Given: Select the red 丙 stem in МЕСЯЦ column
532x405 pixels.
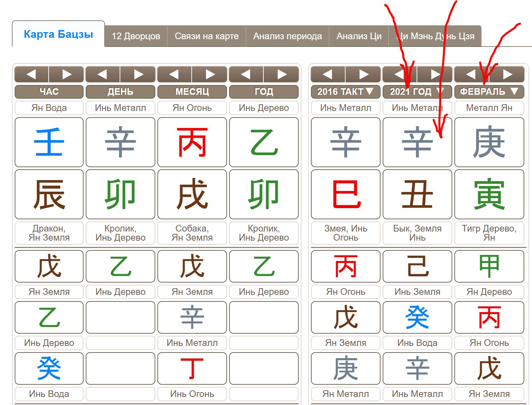Looking at the screenshot, I should [192, 142].
